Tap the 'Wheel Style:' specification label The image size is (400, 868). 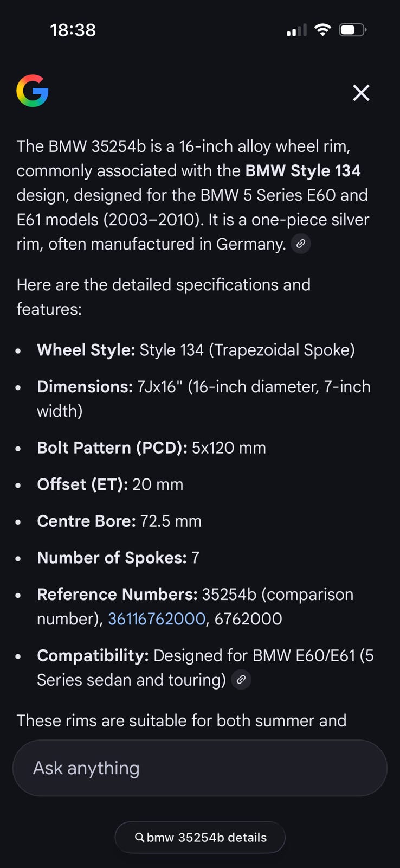click(x=86, y=350)
